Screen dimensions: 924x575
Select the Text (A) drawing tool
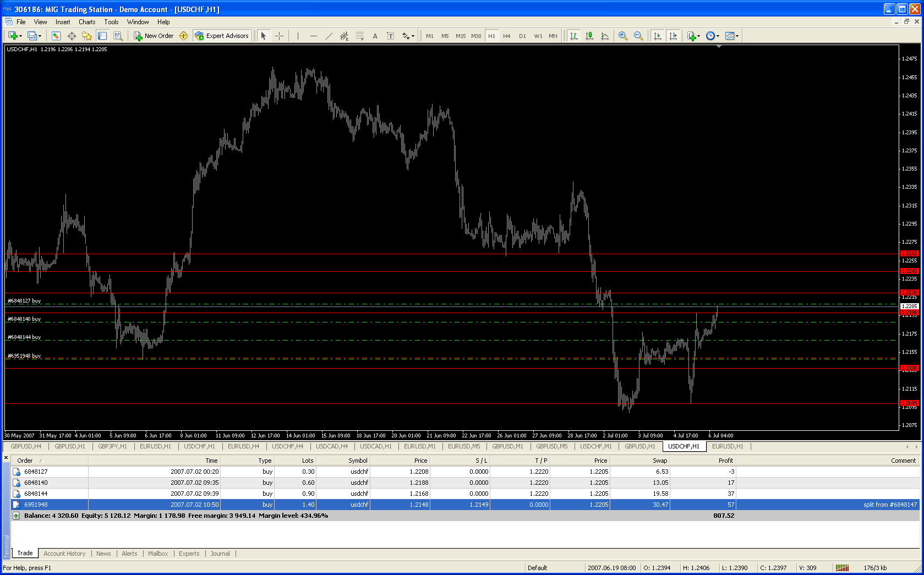pos(375,36)
